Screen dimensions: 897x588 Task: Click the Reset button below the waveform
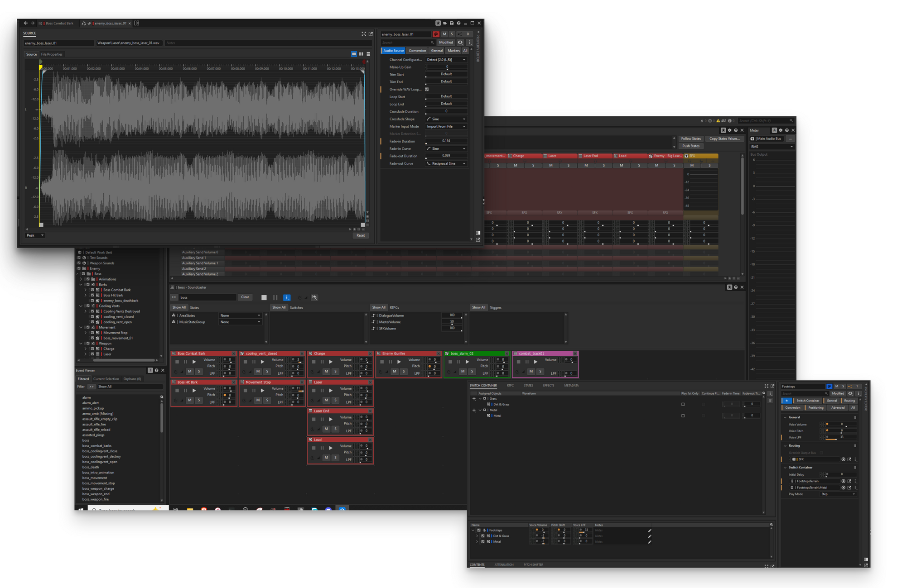[x=360, y=235]
